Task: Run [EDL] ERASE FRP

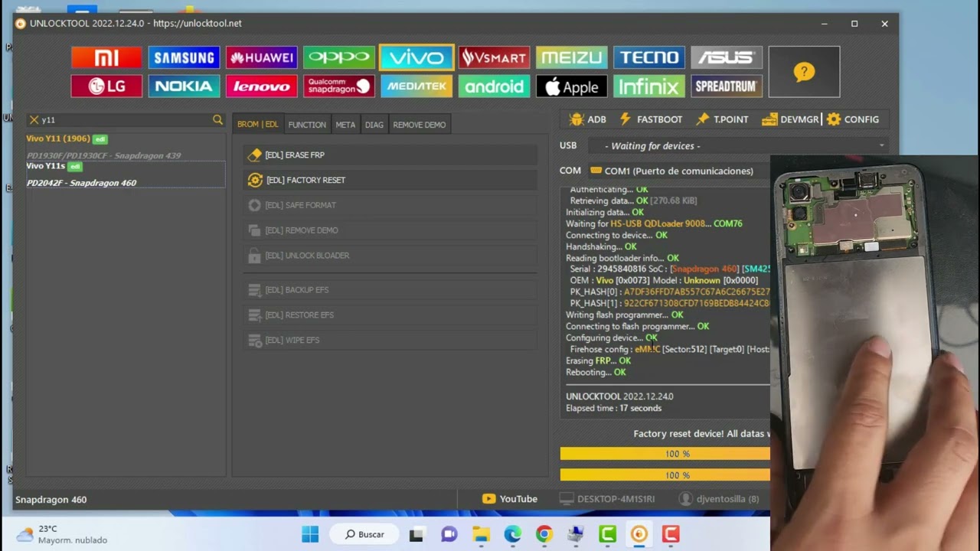Action: click(390, 155)
